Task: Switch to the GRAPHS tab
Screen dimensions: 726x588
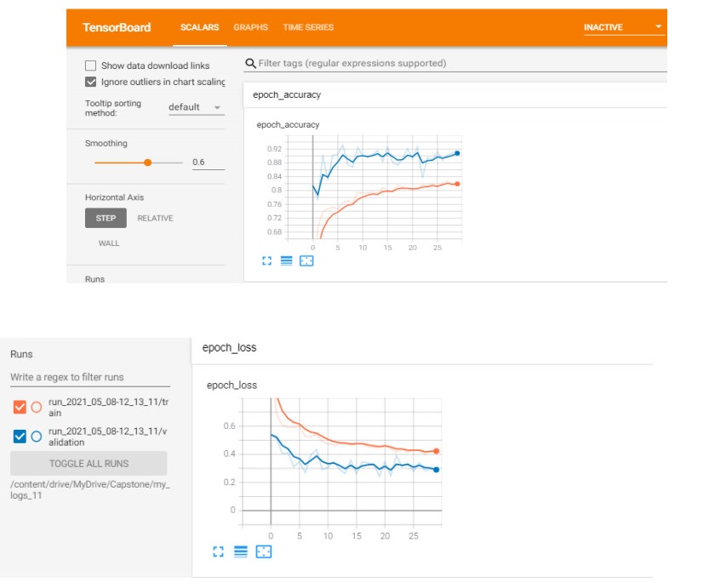Action: [250, 27]
